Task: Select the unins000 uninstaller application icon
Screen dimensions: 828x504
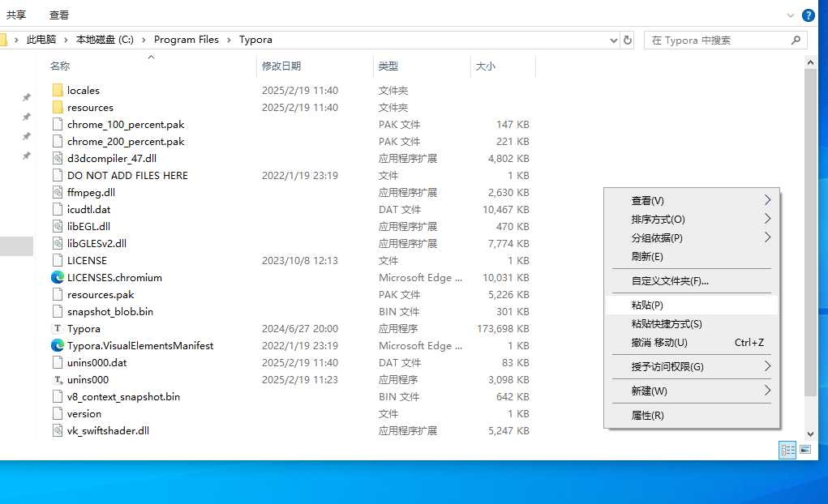Action: coord(58,379)
